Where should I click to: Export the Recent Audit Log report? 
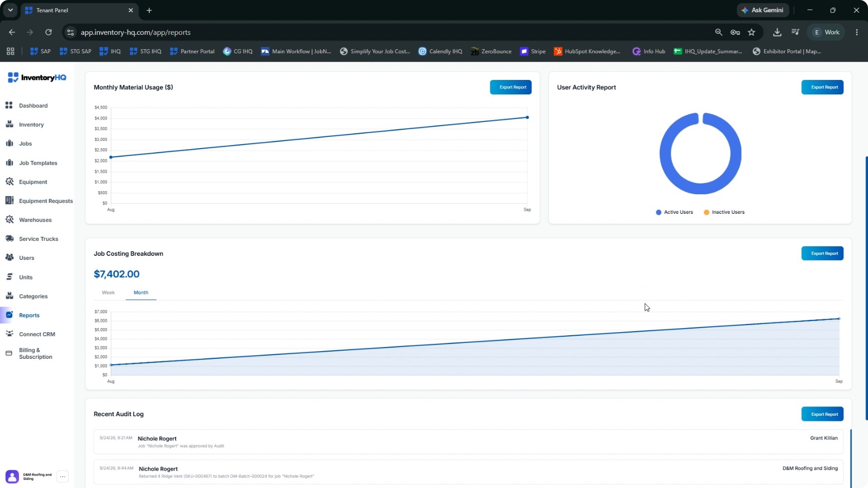[x=822, y=414]
